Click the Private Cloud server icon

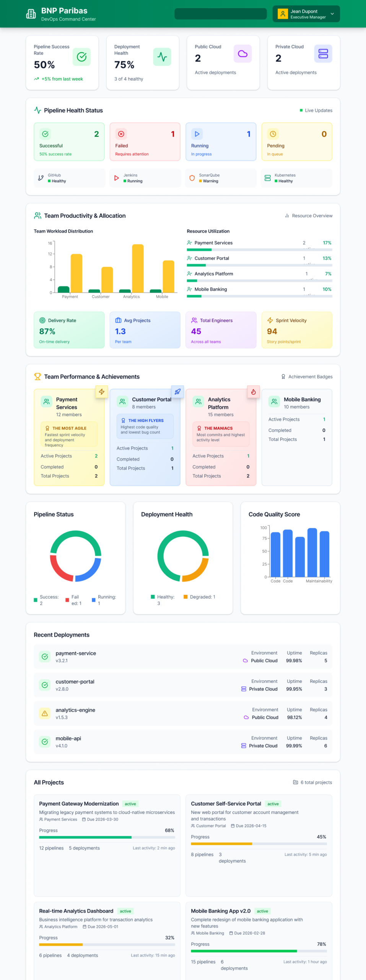(x=323, y=54)
